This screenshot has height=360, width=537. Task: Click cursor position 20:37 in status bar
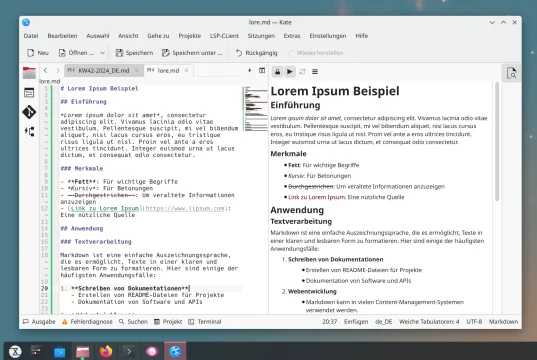point(329,322)
